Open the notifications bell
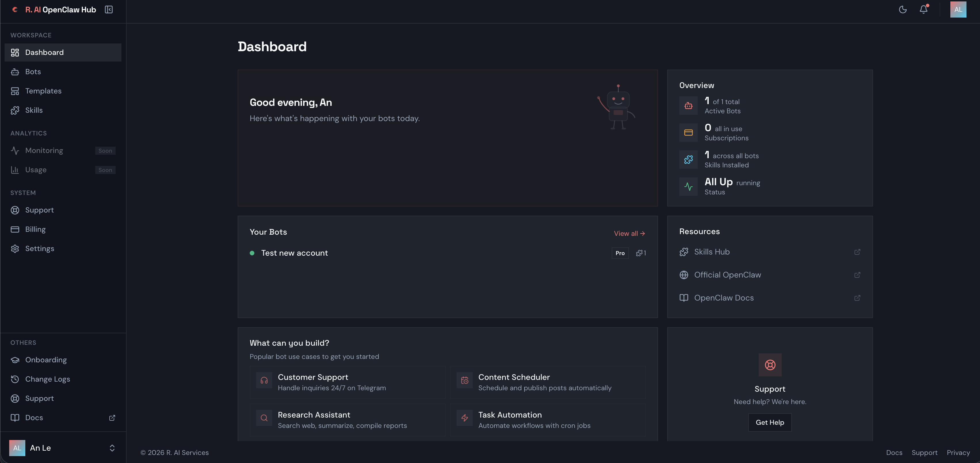Viewport: 980px width, 463px height. click(x=923, y=9)
